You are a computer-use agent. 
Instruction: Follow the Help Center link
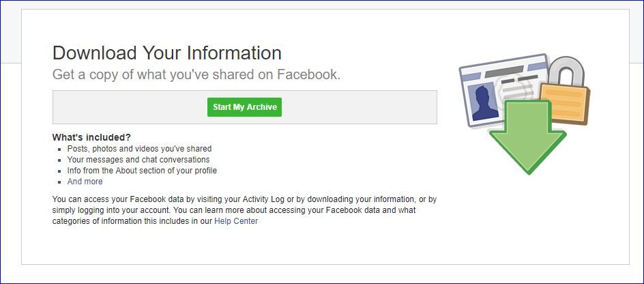pos(236,221)
